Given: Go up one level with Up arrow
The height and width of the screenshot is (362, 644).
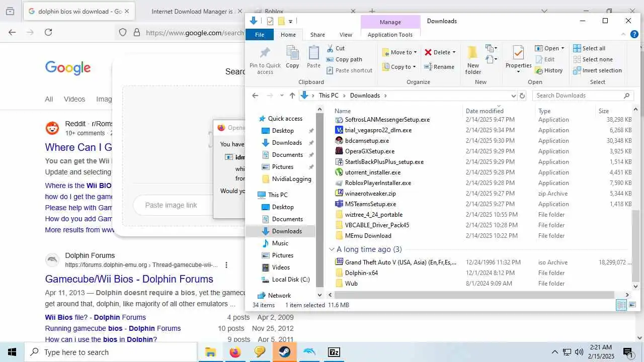Looking at the screenshot, I should click(292, 96).
